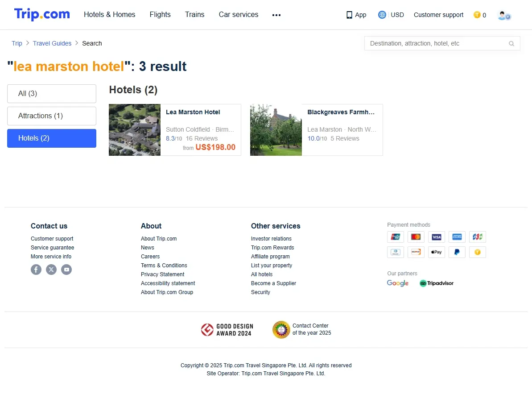Expand the more options ellipsis menu
This screenshot has width=532, height=411.
(x=276, y=15)
